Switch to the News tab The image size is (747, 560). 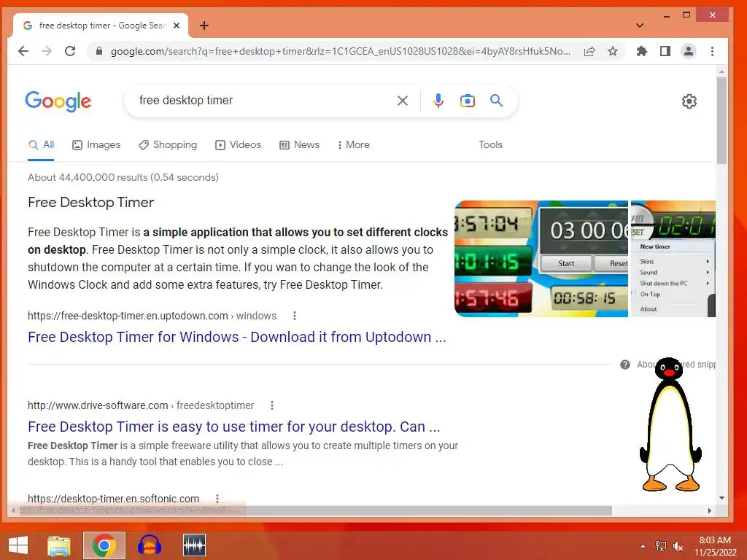[299, 145]
